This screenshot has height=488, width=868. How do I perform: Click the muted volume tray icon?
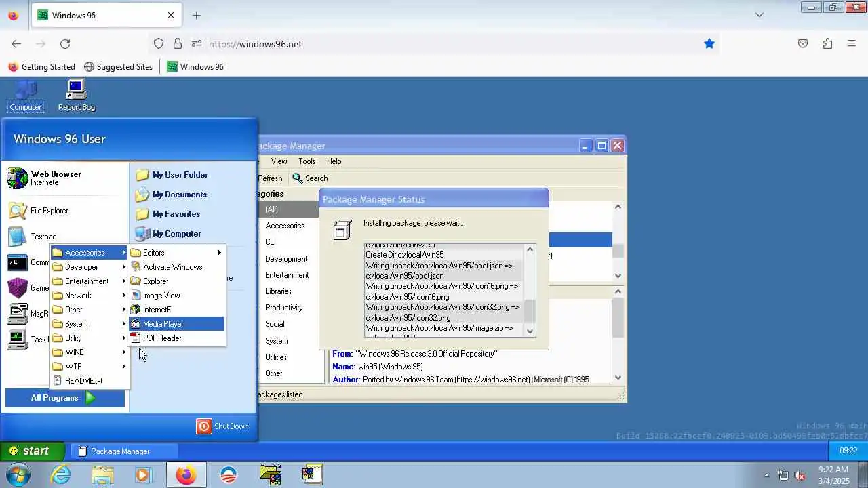[x=800, y=475]
